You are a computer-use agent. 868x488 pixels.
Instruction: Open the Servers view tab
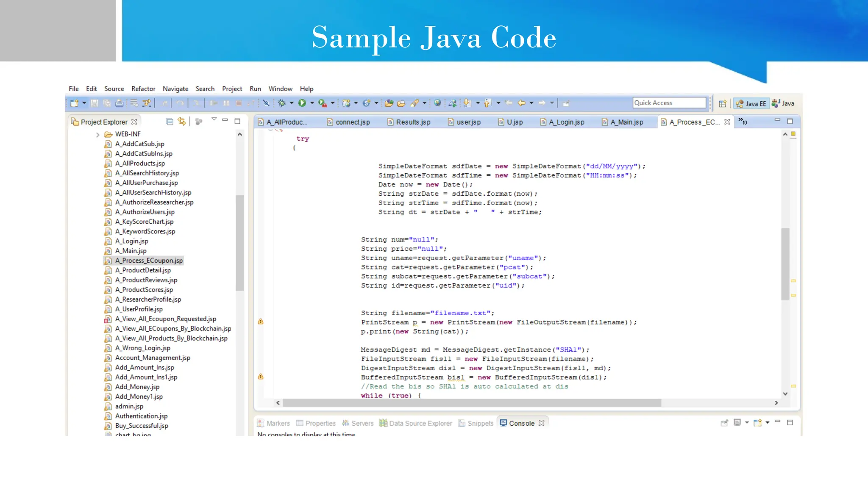coord(358,423)
